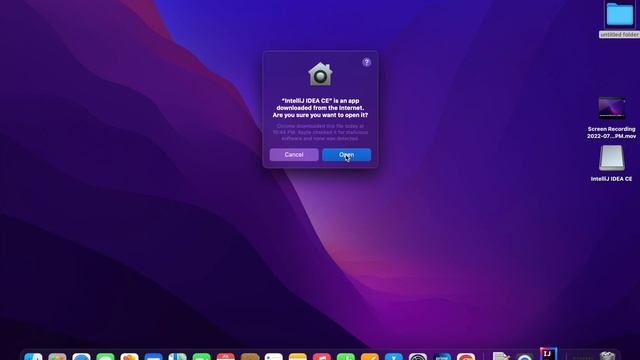Confirm opening IntelliJ IDEA CE with Open
The width and height of the screenshot is (640, 360).
(x=347, y=155)
